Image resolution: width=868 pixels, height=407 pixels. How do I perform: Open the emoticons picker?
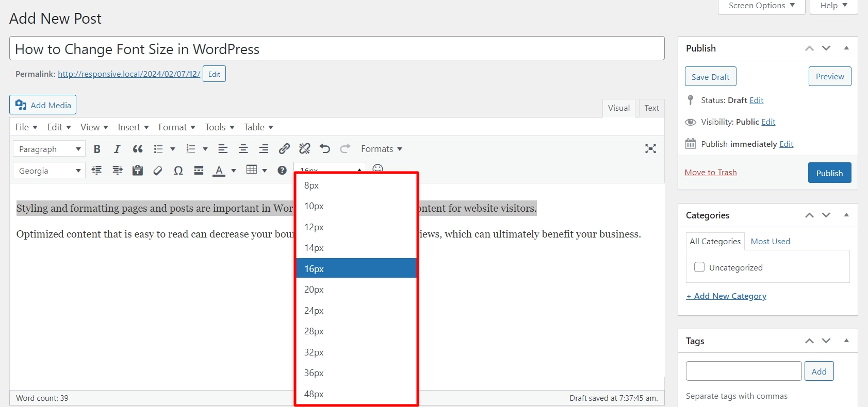378,168
